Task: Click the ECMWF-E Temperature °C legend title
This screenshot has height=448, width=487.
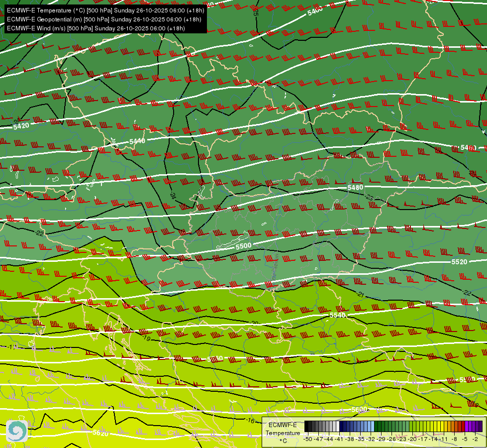Action: pyautogui.click(x=283, y=433)
